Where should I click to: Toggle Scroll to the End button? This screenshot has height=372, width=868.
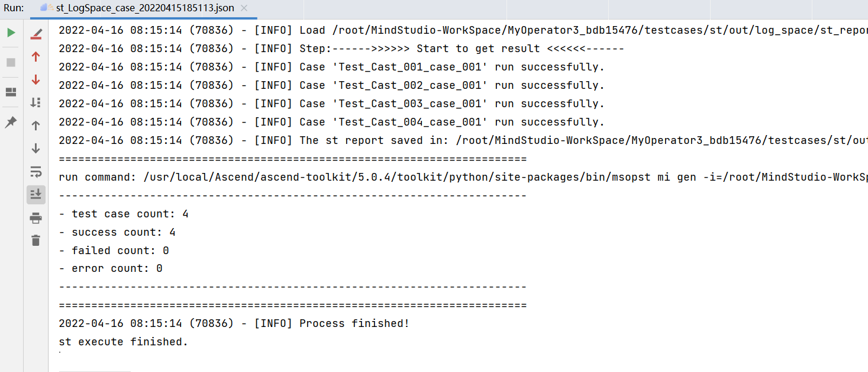pos(36,194)
